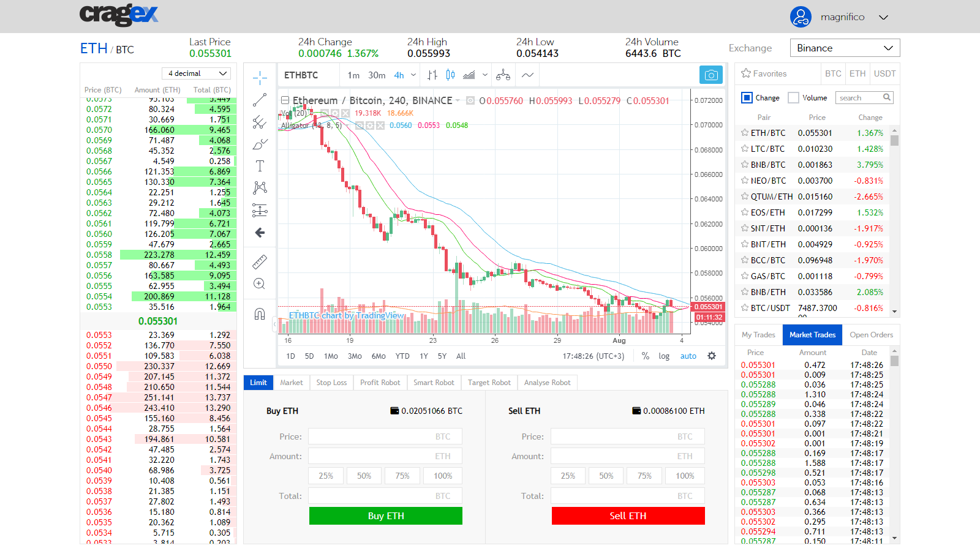Open chart settings gear icon

(x=712, y=356)
